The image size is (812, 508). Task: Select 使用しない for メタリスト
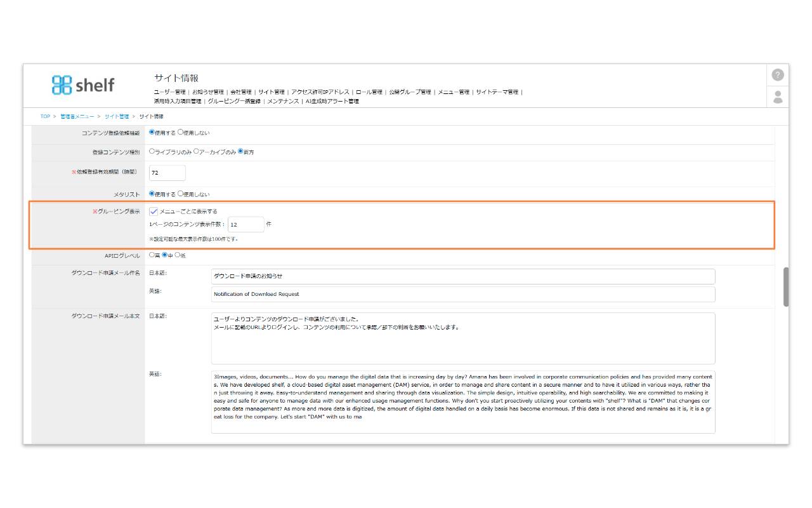tap(181, 194)
